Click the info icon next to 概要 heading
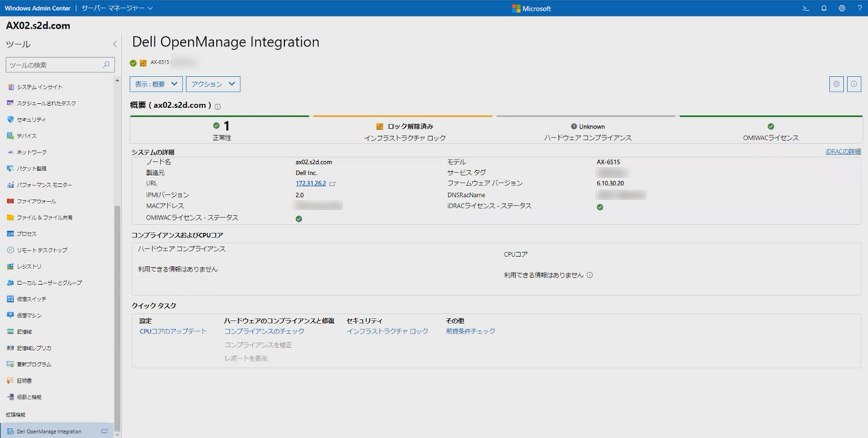Screen dimensions: 868x438 click(x=217, y=107)
